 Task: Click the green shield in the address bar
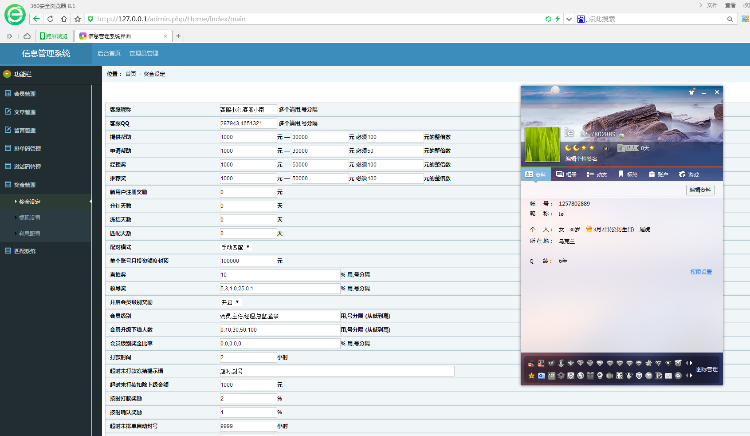coord(90,19)
